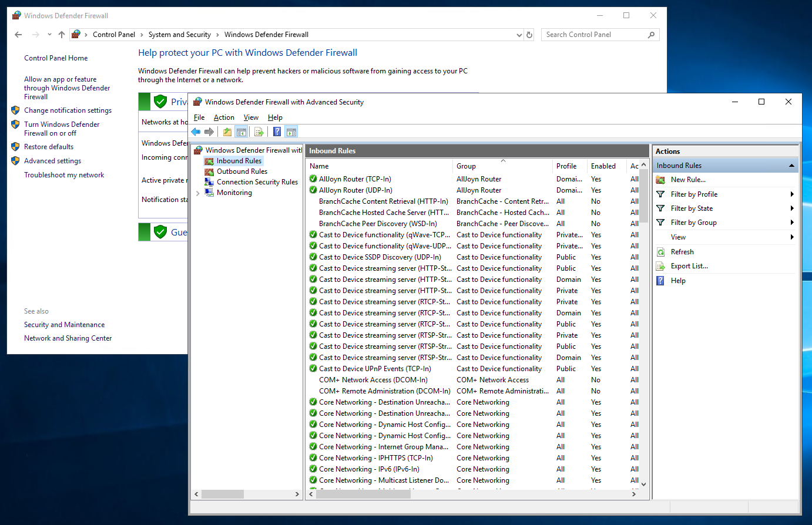812x525 pixels.
Task: Select Cast to Device UPnP Events (TCP-In) rule
Action: 375,369
